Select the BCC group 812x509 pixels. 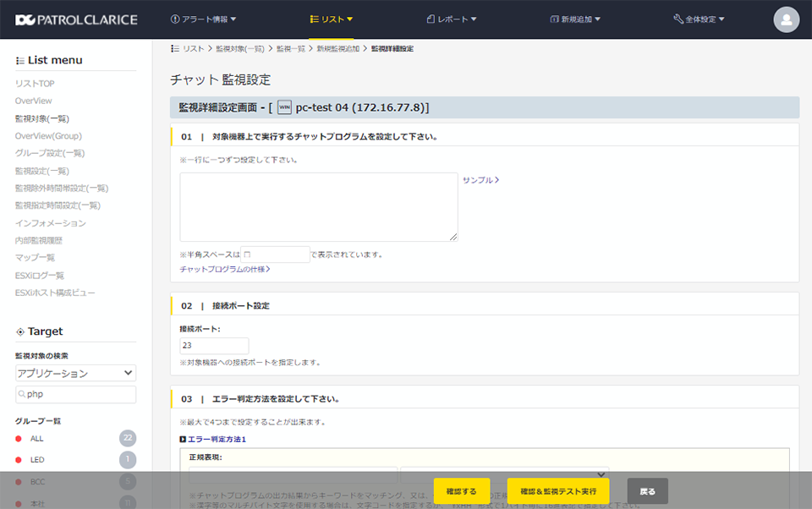37,482
